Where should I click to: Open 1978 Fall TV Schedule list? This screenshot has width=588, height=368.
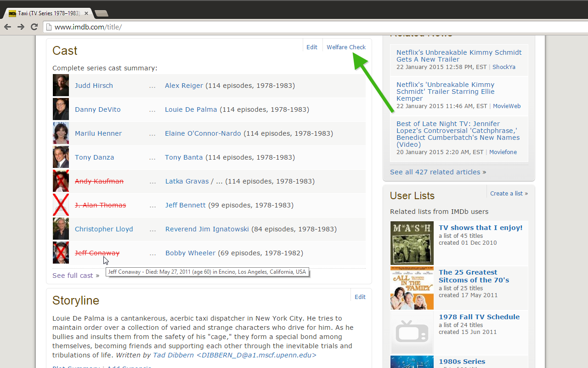click(479, 317)
